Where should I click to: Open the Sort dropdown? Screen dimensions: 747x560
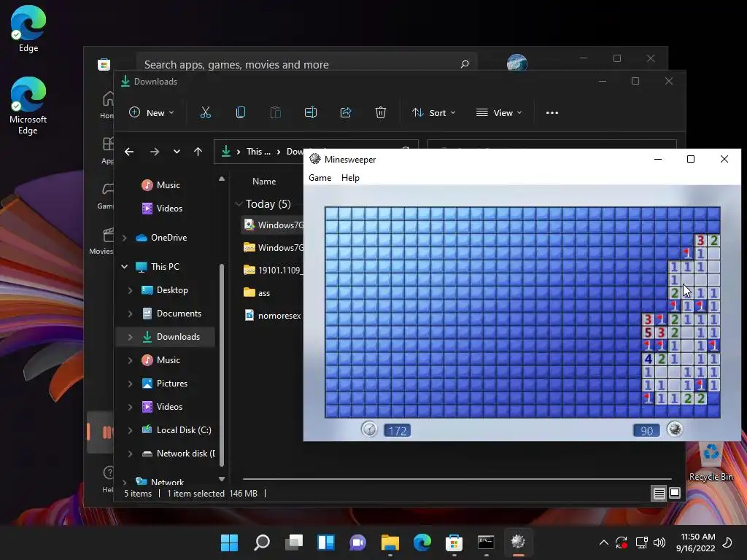tap(433, 112)
